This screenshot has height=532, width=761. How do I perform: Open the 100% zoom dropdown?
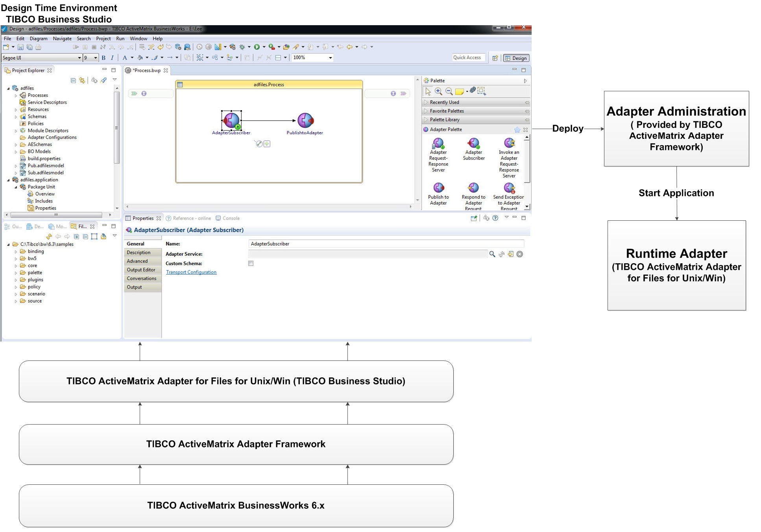(330, 58)
